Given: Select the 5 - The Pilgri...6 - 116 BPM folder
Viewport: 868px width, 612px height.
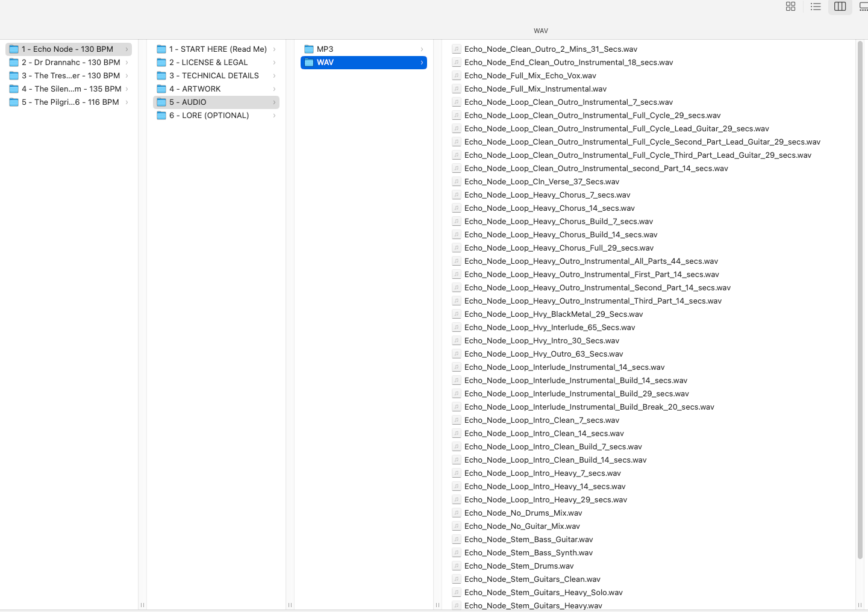Looking at the screenshot, I should pos(70,102).
